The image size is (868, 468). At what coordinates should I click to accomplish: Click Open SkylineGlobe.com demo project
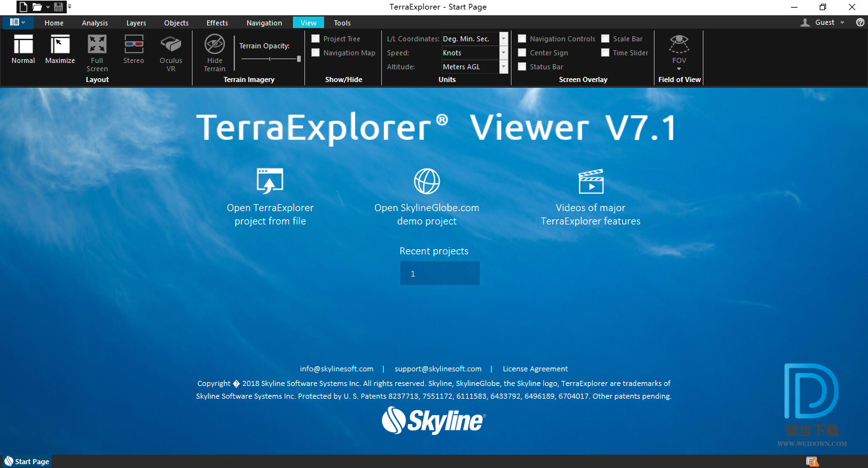[427, 214]
